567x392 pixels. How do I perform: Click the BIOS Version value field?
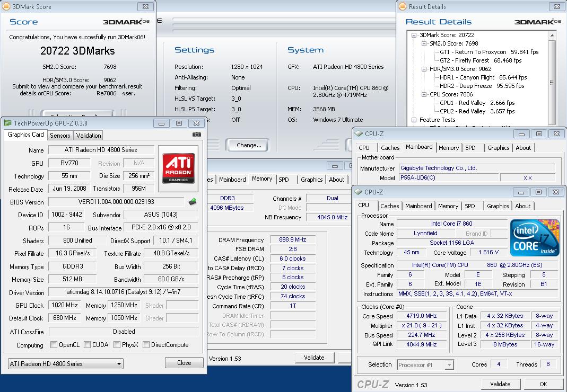[116, 202]
